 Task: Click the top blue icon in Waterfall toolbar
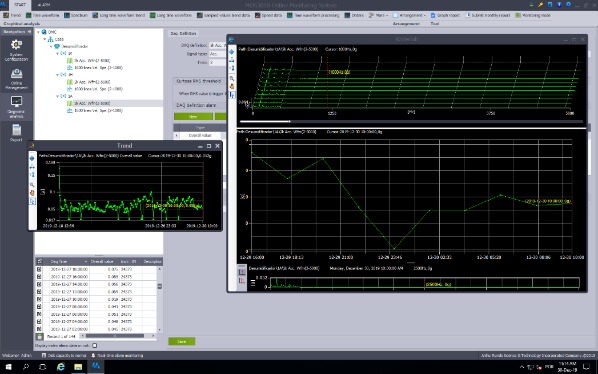pyautogui.click(x=232, y=52)
